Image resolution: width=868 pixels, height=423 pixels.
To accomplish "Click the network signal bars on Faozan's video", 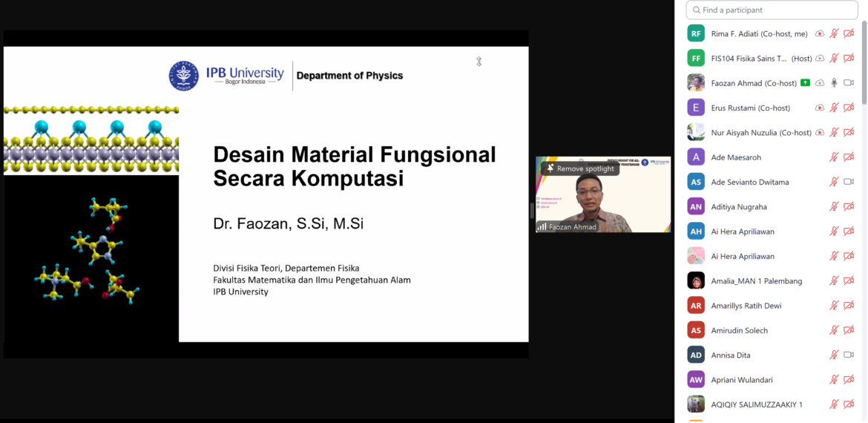I will click(542, 227).
